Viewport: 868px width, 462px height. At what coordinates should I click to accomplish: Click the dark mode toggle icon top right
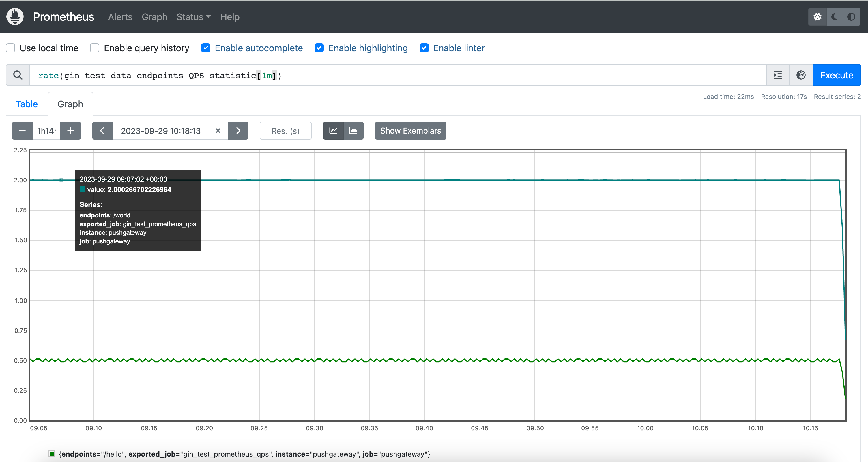835,17
